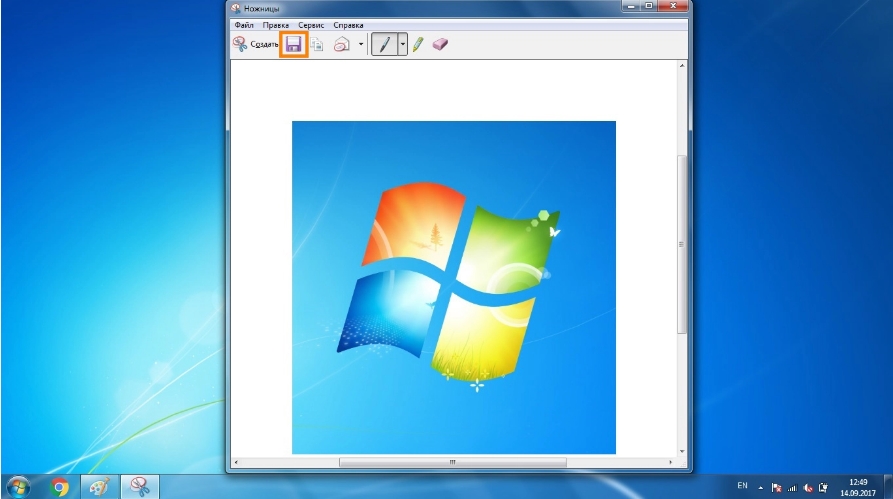Launch Google Chrome from the taskbar
893x499 pixels.
[x=59, y=487]
